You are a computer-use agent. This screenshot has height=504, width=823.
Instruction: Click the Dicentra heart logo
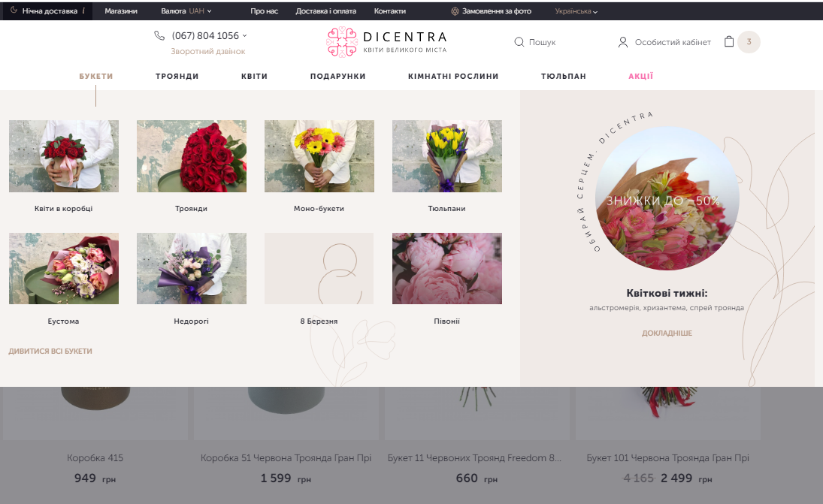pos(342,41)
